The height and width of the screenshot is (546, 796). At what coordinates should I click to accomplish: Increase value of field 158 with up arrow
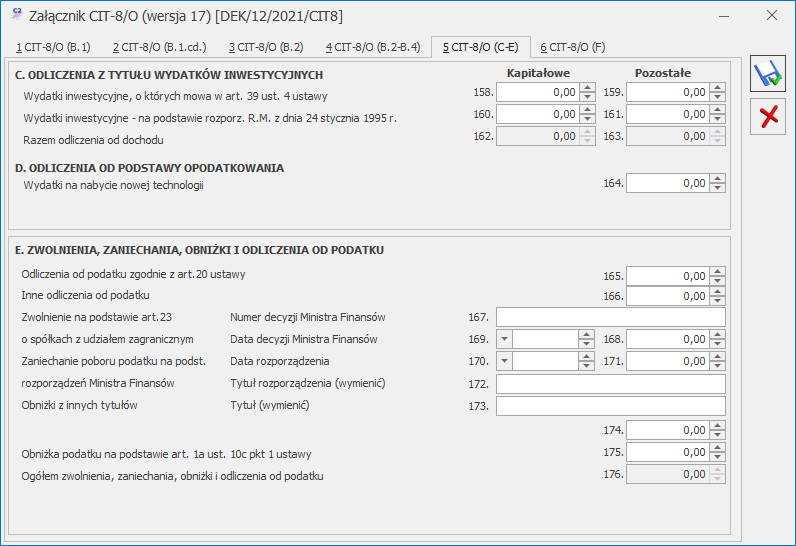click(587, 88)
